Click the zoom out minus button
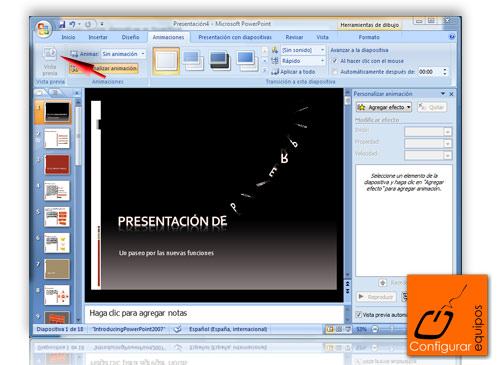 375,329
